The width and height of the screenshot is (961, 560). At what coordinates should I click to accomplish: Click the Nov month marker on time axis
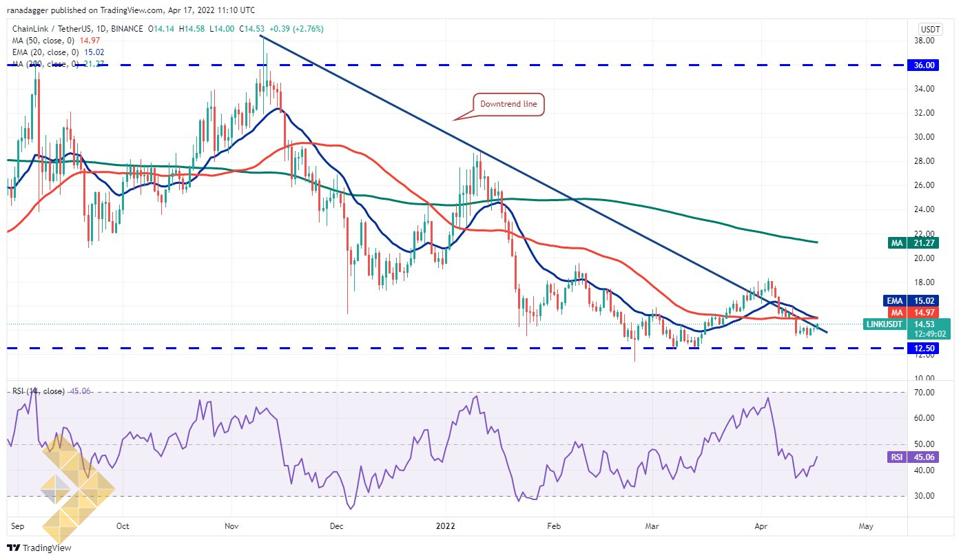point(231,526)
